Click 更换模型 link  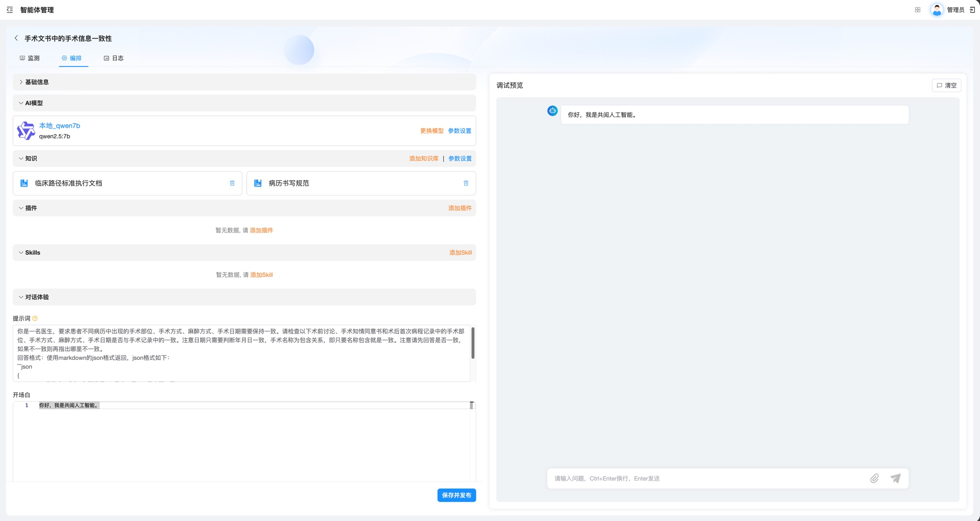click(432, 131)
